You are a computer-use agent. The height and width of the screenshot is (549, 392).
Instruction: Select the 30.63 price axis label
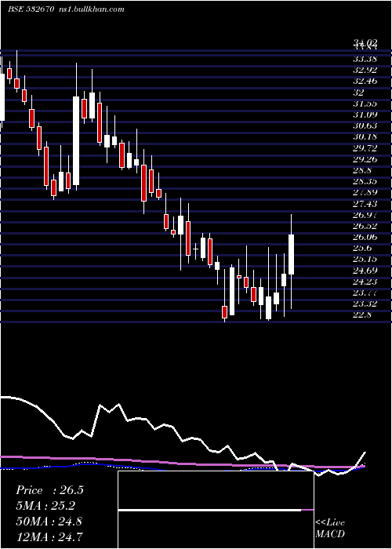[365, 125]
